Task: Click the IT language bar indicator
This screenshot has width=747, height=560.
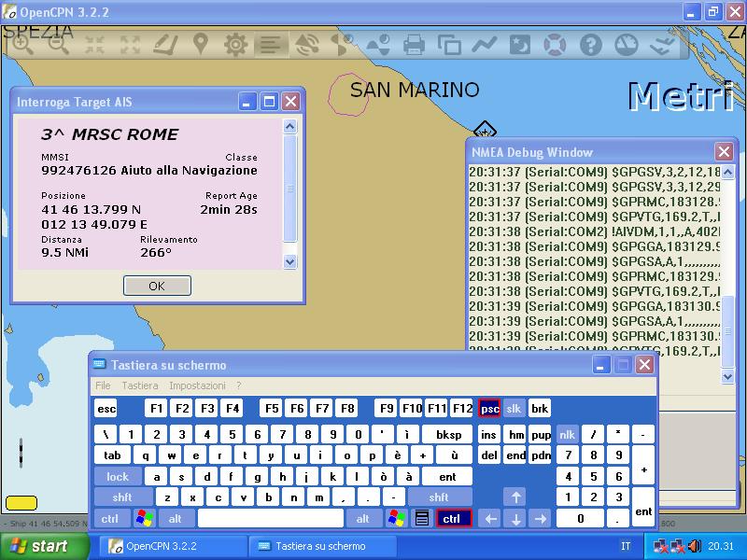Action: (x=626, y=546)
